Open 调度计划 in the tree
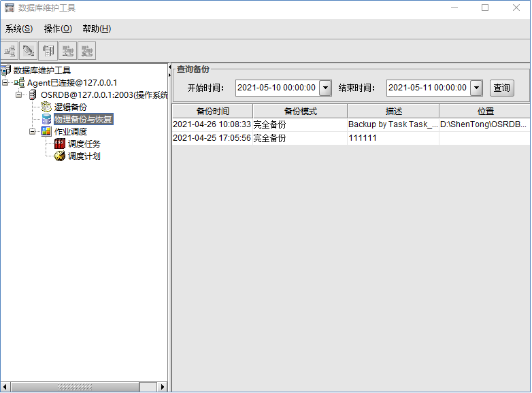Screen dimensions: 532x393 84,156
